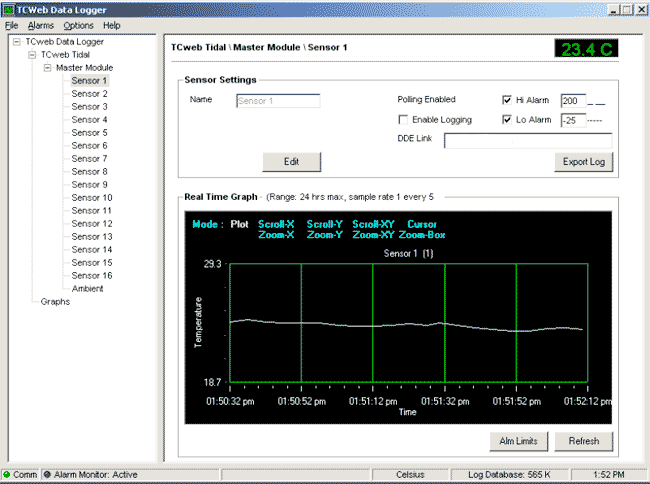Select Sensor 14 in the tree

coord(92,249)
